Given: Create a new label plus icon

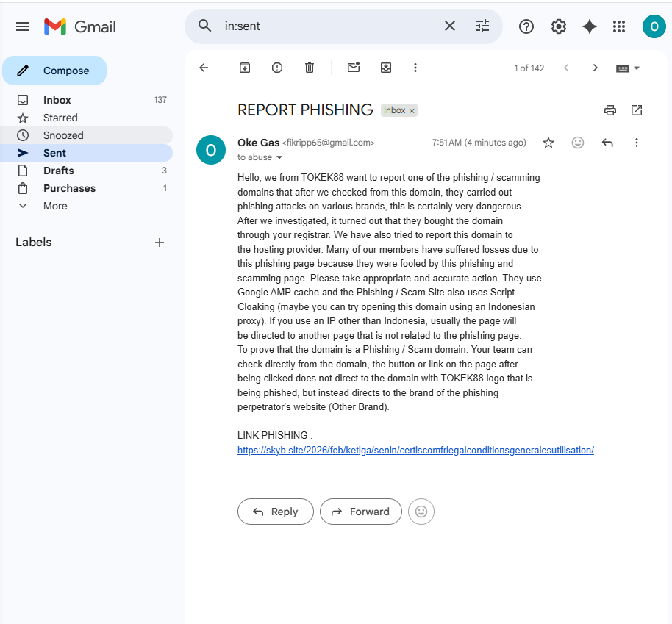Looking at the screenshot, I should coord(160,243).
